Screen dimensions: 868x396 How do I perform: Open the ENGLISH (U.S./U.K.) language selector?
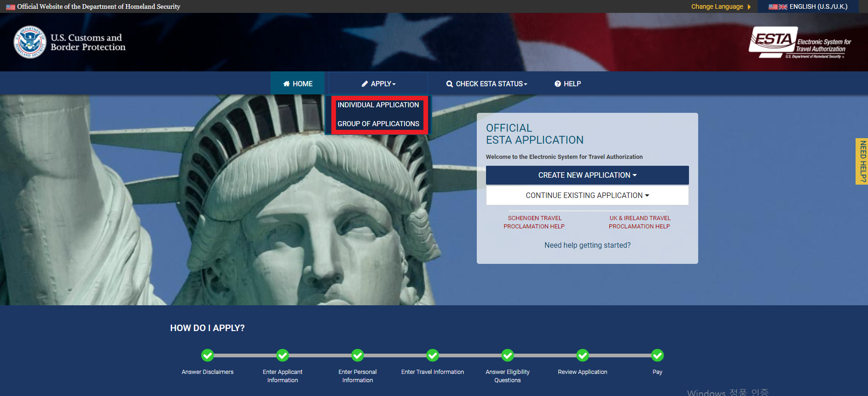point(808,7)
